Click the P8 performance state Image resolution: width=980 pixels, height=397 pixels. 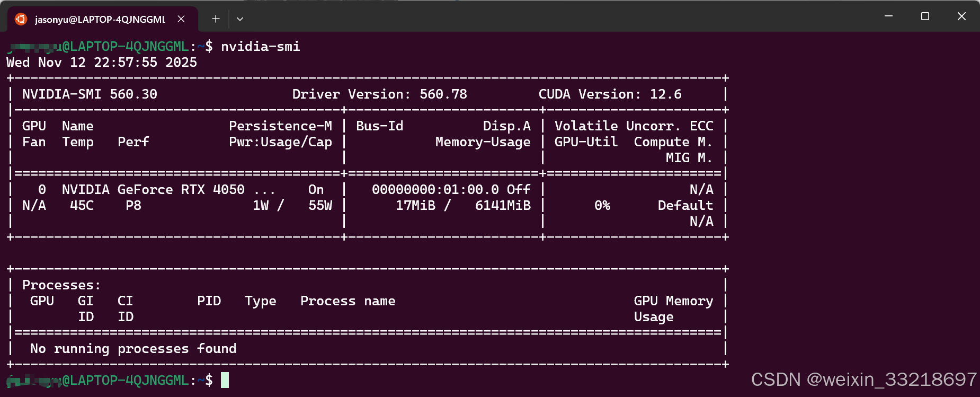point(133,206)
